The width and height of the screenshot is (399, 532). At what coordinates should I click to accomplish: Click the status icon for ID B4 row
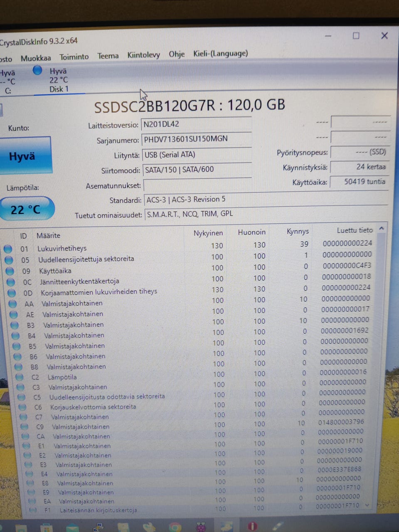(x=16, y=335)
